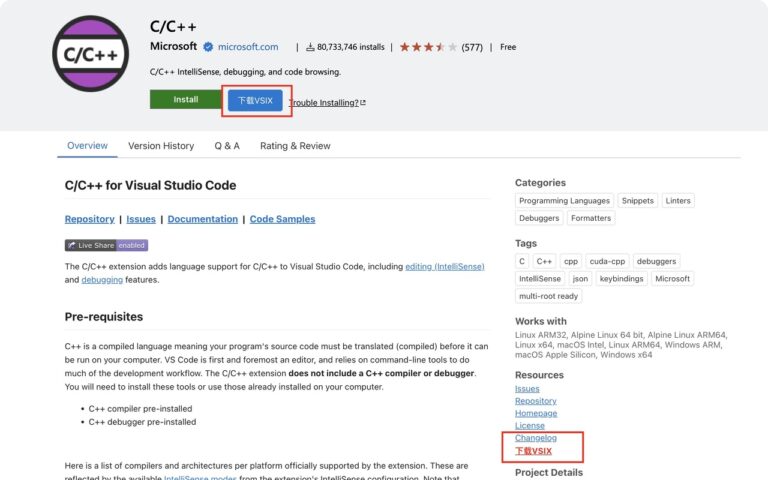Open the Changelog resource link
Screen dimensions: 768x480
coord(536,438)
